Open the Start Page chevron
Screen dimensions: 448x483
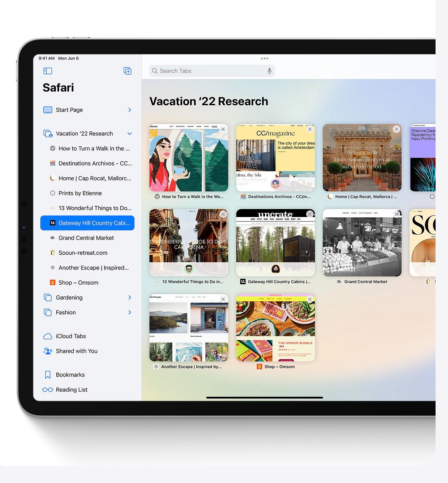130,110
